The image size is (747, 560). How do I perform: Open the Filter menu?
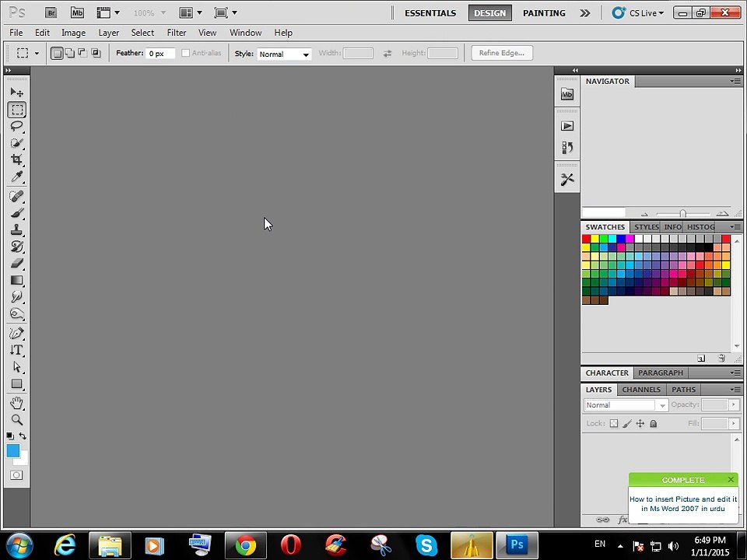[x=177, y=33]
